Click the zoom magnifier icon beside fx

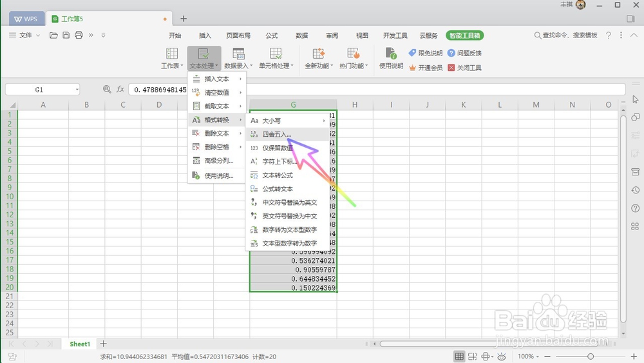[107, 89]
